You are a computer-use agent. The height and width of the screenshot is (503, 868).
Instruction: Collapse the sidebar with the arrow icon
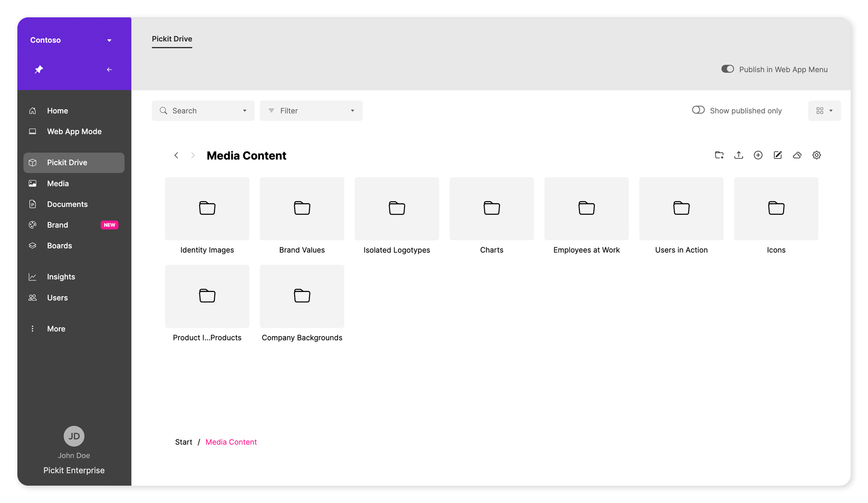click(x=109, y=69)
